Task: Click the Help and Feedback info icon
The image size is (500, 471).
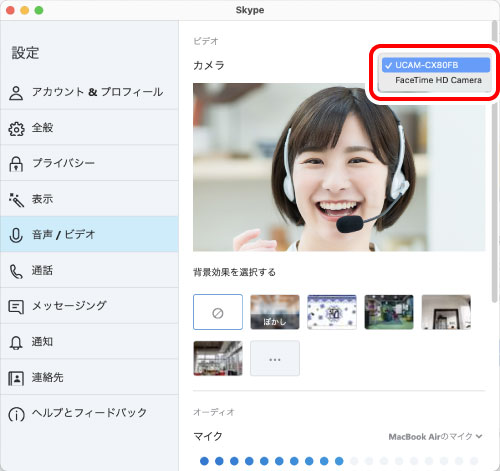Action: pos(16,414)
